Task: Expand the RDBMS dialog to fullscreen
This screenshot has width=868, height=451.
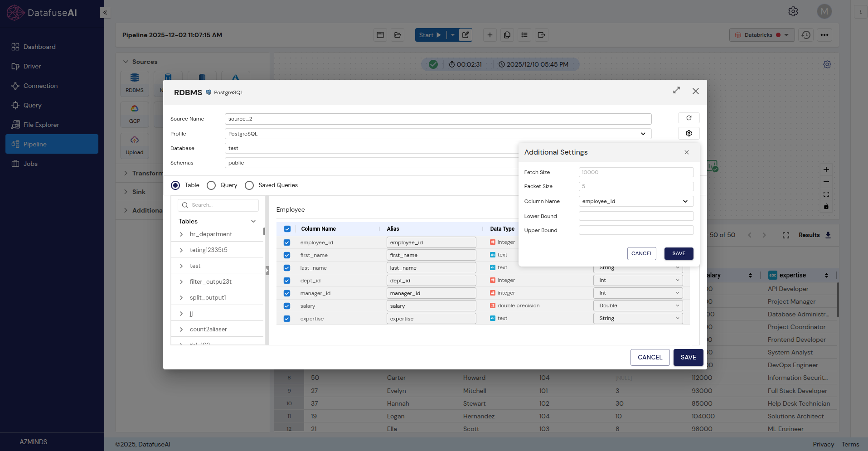Action: 676,91
